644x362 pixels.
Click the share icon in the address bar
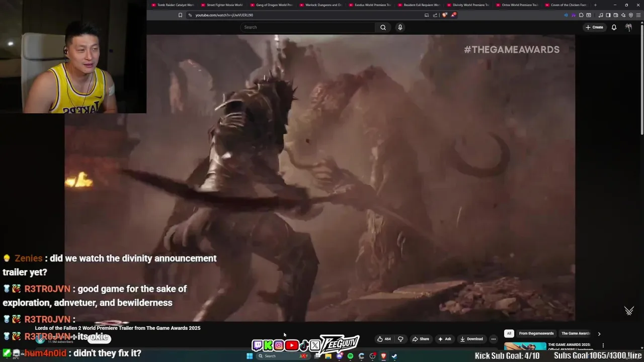point(435,15)
